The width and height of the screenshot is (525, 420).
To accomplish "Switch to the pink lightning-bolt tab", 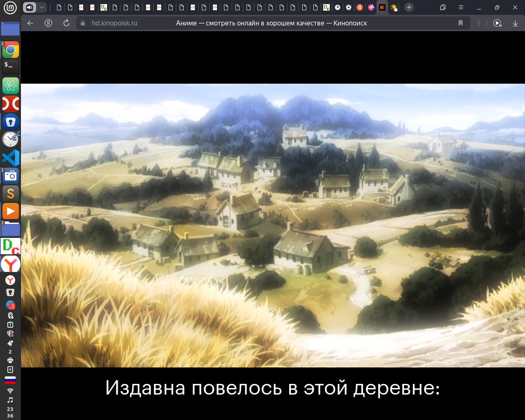I will [371, 7].
